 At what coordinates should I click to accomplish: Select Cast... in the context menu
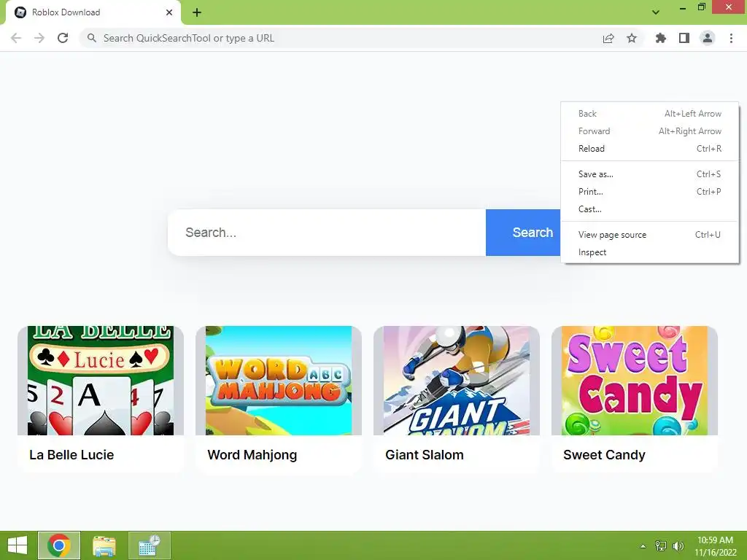[650, 209]
